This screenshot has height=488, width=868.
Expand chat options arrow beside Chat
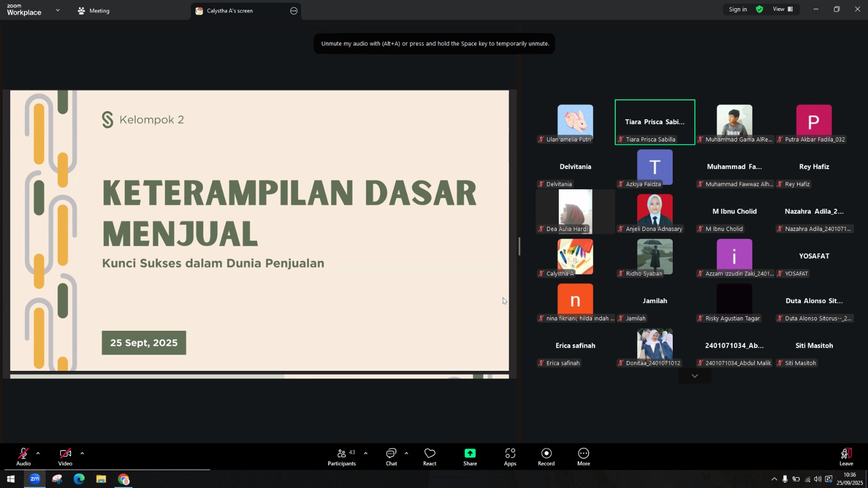[406, 453]
